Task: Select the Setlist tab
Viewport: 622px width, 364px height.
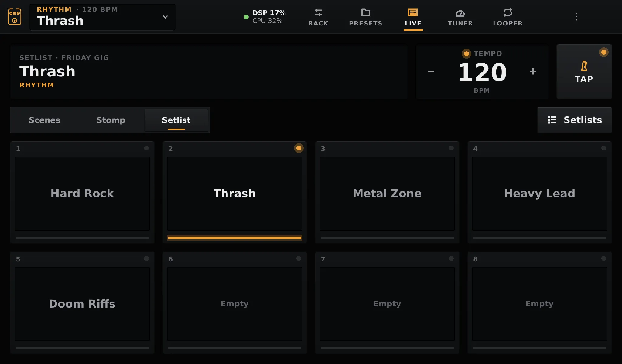Action: pos(176,120)
